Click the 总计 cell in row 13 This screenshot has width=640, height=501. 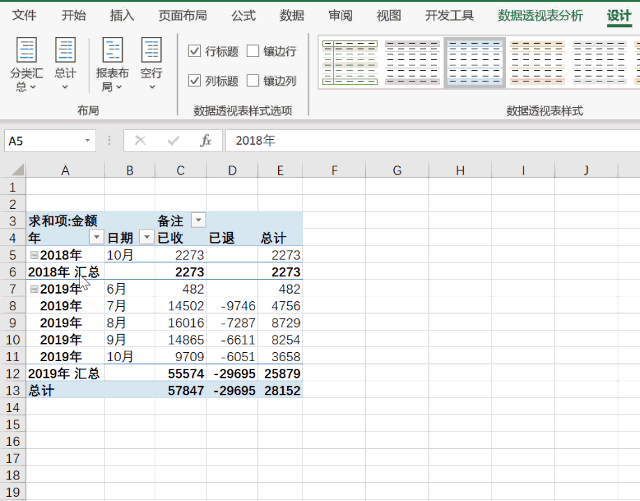click(x=65, y=390)
